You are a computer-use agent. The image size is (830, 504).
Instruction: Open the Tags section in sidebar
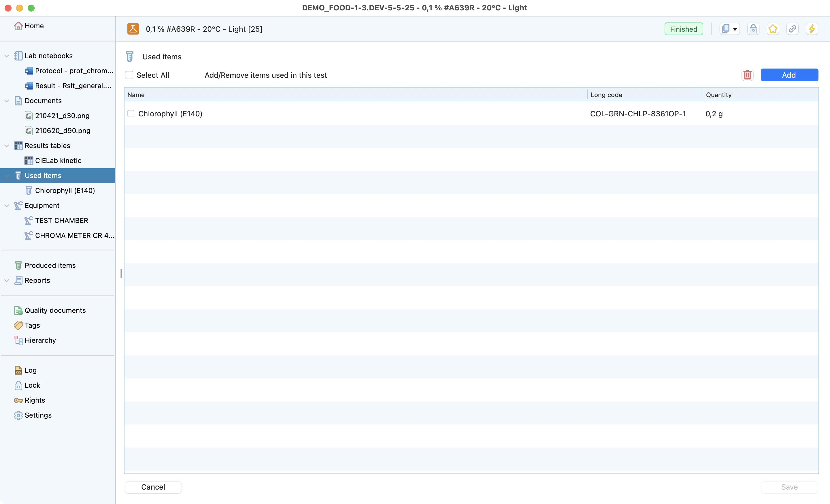(x=32, y=325)
